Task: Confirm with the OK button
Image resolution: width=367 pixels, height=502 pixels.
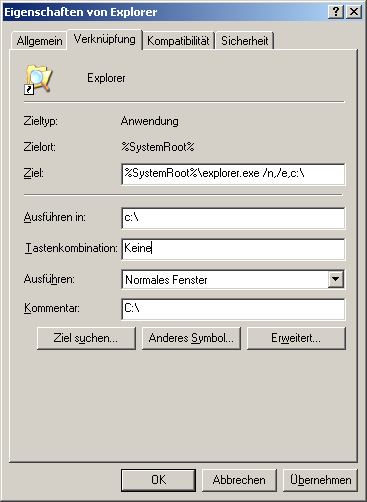Action: tap(158, 480)
